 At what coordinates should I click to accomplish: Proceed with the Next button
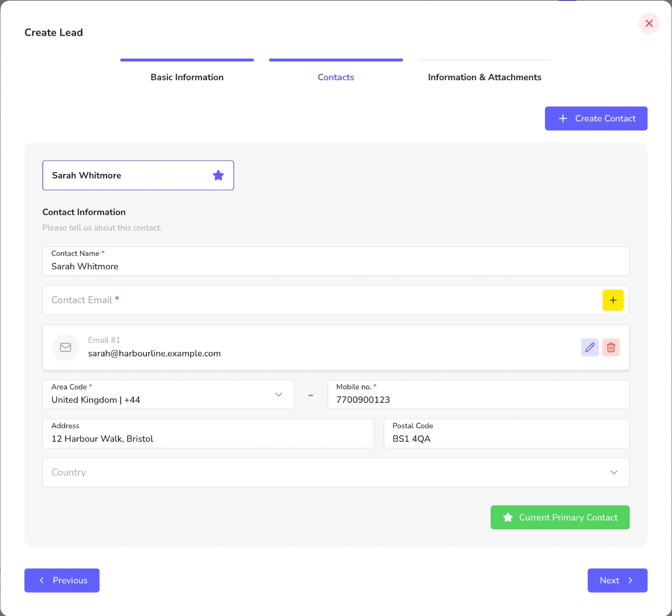tap(617, 580)
